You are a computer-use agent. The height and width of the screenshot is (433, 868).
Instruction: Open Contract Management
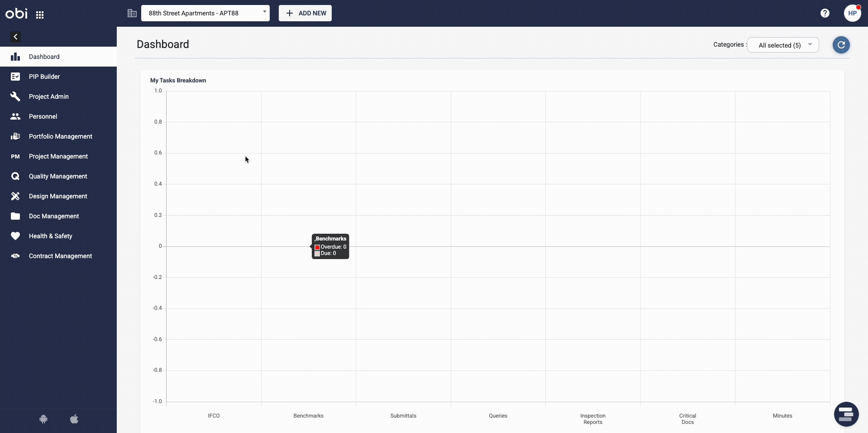tap(60, 256)
